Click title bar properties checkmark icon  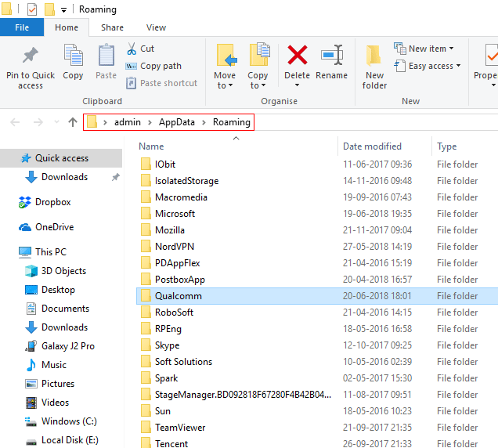pyautogui.click(x=32, y=9)
